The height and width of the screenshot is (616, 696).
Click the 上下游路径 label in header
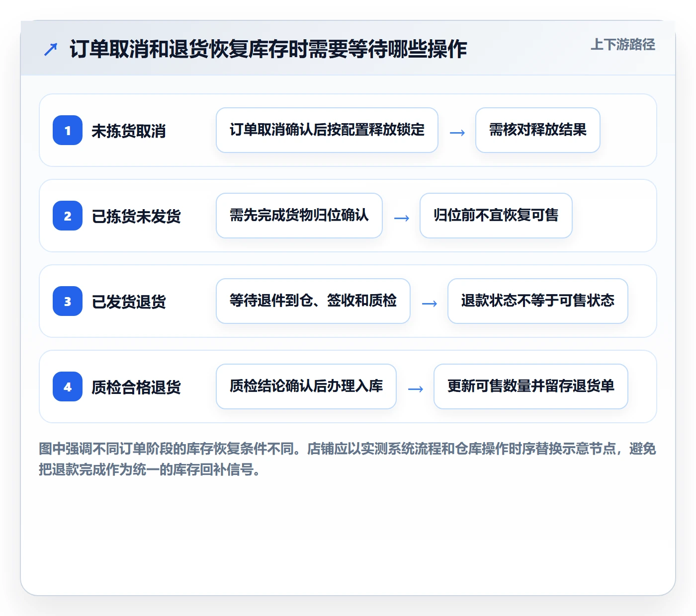tap(623, 45)
